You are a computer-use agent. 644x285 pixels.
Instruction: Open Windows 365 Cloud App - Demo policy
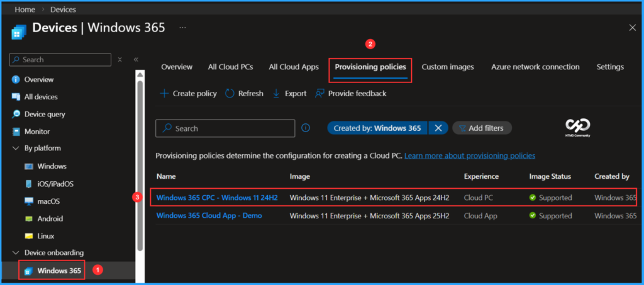click(209, 216)
